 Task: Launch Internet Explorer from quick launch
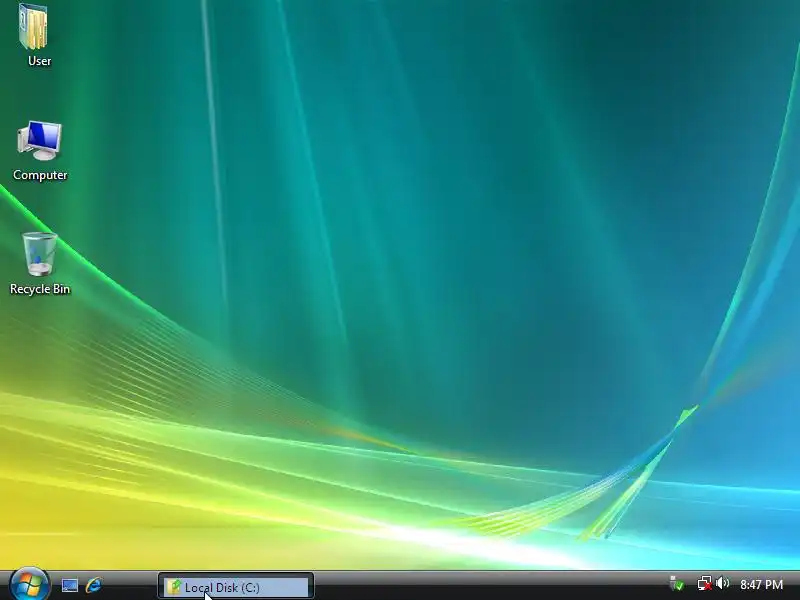pos(94,585)
